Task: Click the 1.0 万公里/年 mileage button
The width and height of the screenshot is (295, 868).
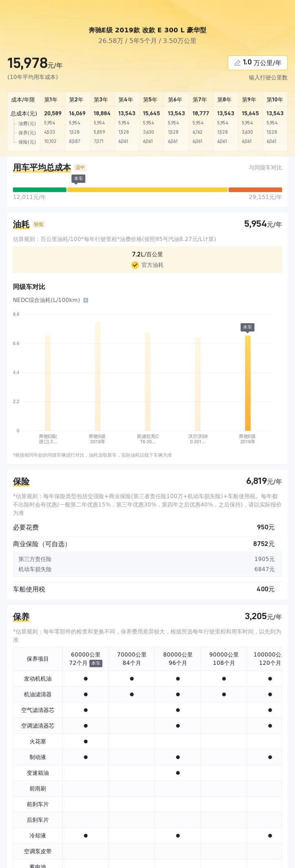Action: coord(258,63)
